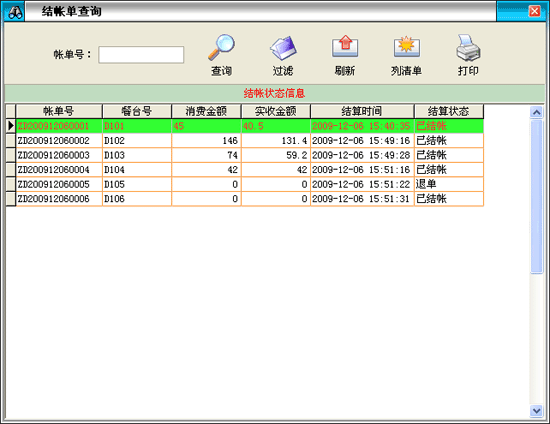Click the 过滤 filter icon

(x=283, y=48)
